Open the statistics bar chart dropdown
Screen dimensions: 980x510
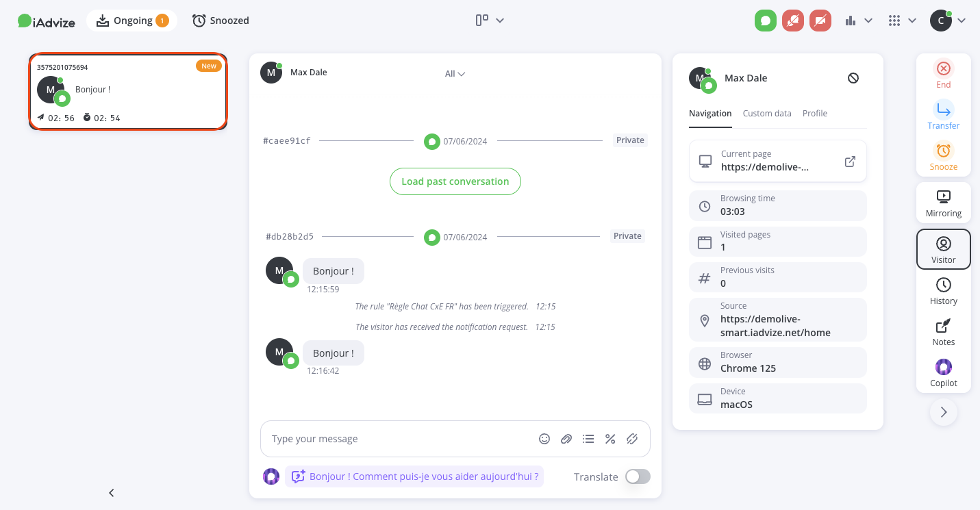(858, 21)
